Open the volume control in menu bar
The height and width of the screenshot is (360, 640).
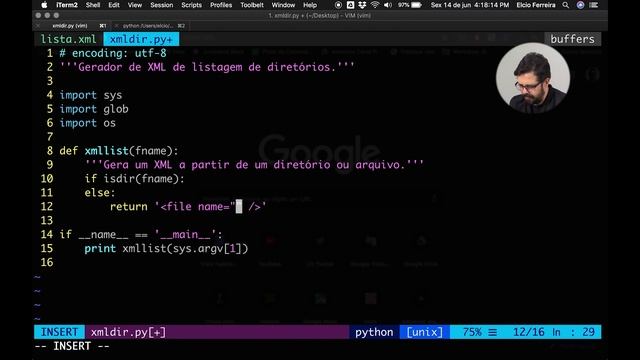coord(388,5)
